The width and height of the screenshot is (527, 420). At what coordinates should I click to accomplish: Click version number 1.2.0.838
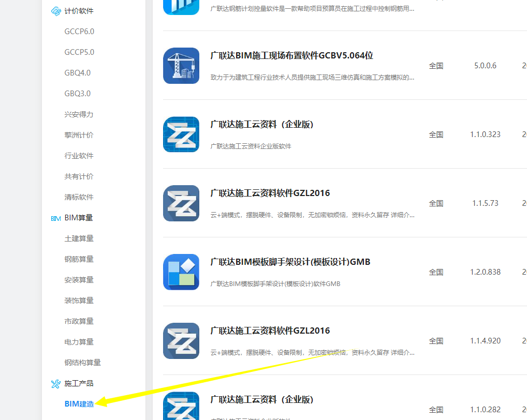click(x=485, y=272)
